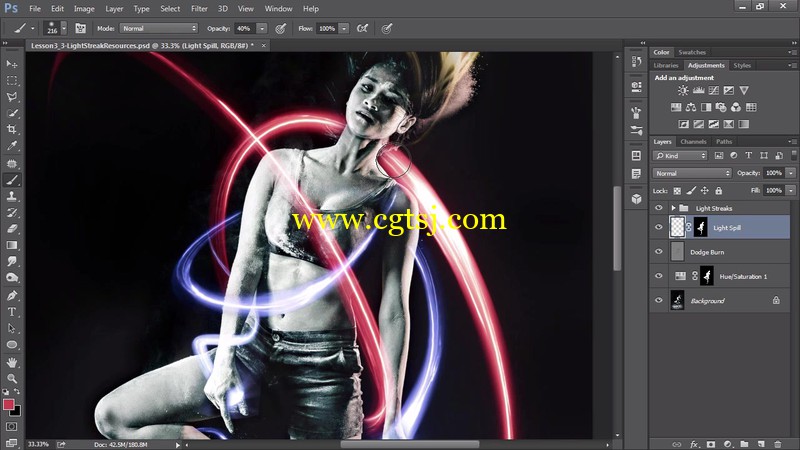The height and width of the screenshot is (450, 800).
Task: Enable airbrush-style build-up effects
Action: (362, 29)
